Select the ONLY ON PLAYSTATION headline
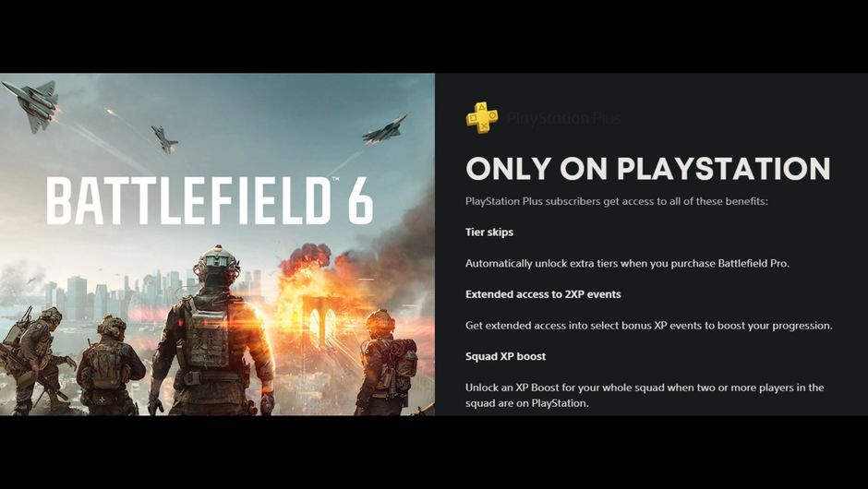This screenshot has height=489, width=868. [647, 169]
